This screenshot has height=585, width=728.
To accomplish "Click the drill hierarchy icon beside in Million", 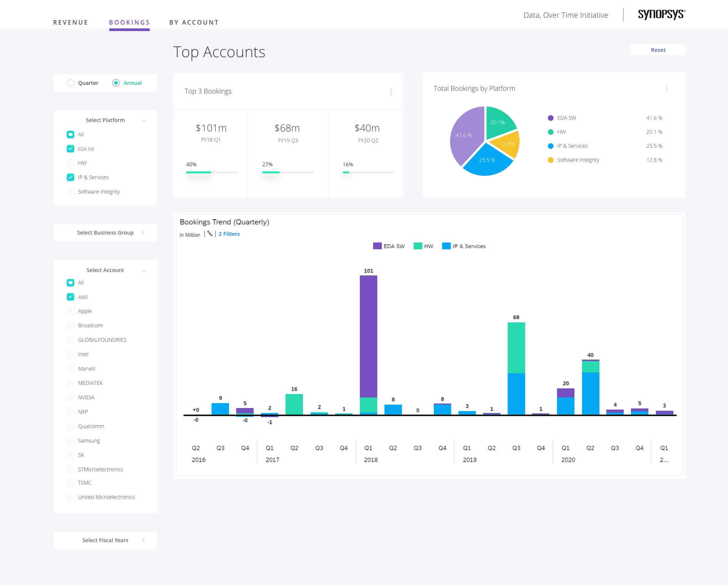I will click(210, 234).
